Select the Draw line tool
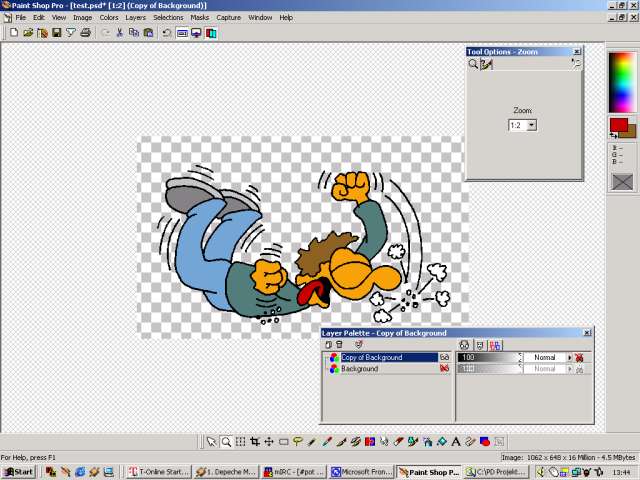The width and height of the screenshot is (640, 480). [470, 442]
